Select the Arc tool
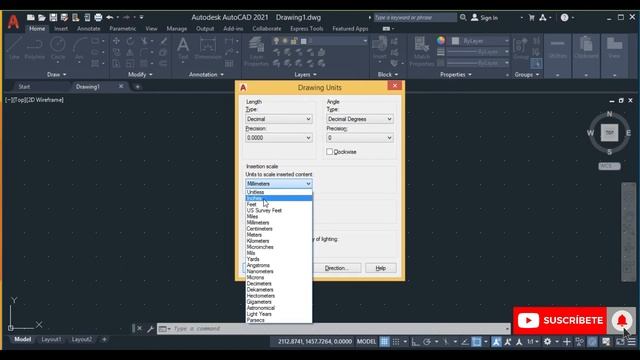Viewport: 640px width, 360px height. (79, 48)
